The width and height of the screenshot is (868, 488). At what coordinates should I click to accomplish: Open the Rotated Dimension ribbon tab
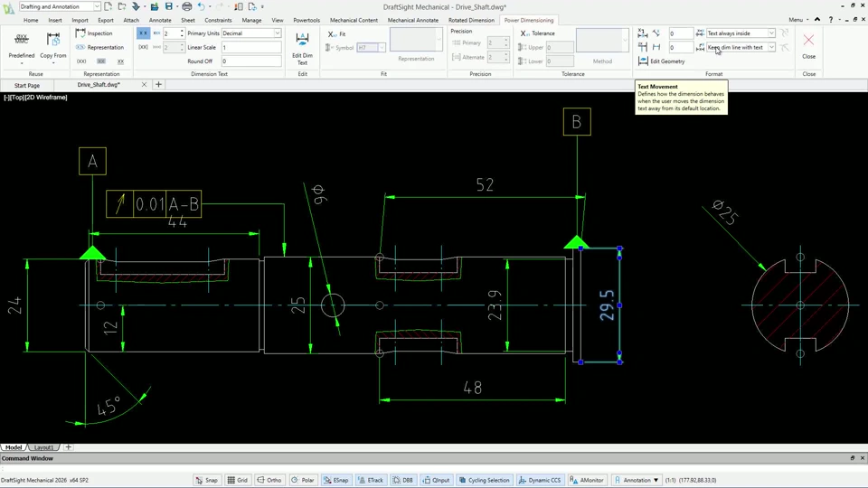[x=471, y=20]
